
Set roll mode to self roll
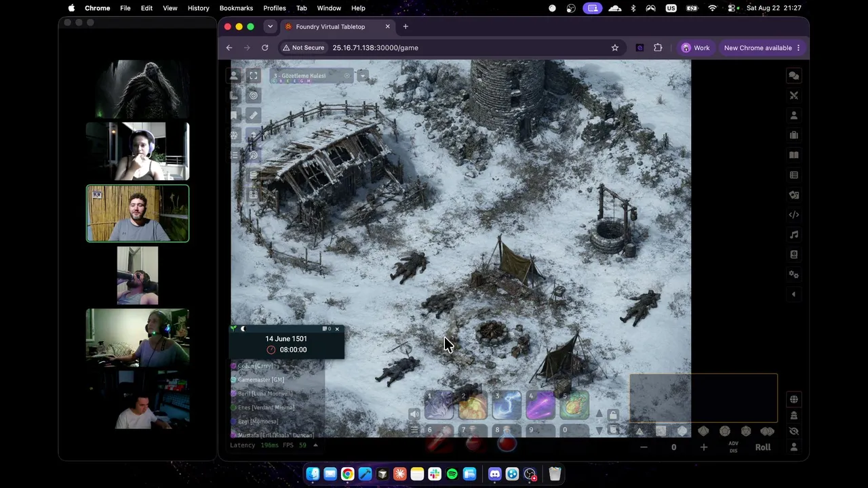point(794,447)
